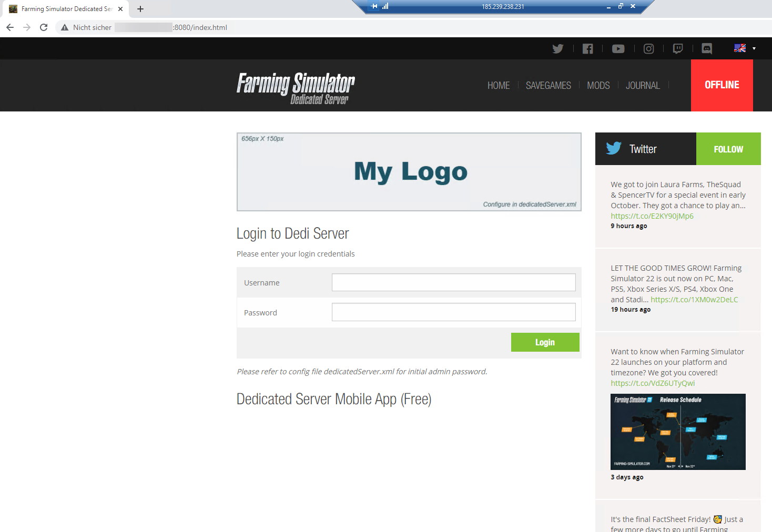
Task: Click the tab's Farming Simulator favicon
Action: (x=13, y=9)
